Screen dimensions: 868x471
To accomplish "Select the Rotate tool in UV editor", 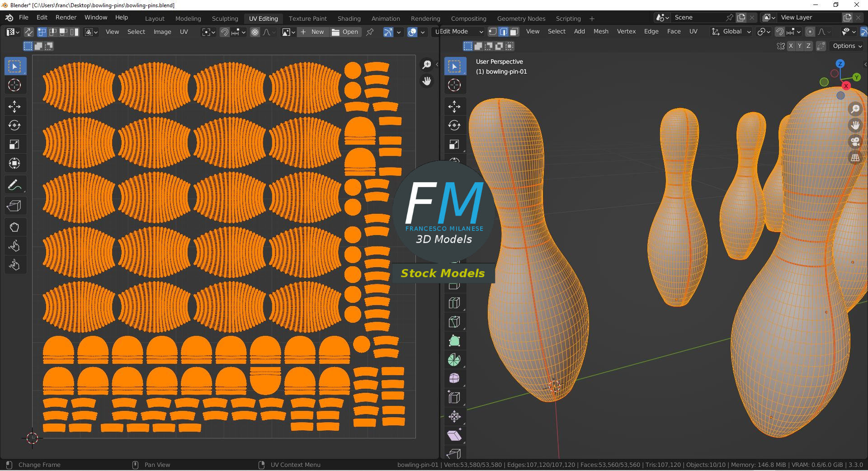I will click(x=14, y=125).
